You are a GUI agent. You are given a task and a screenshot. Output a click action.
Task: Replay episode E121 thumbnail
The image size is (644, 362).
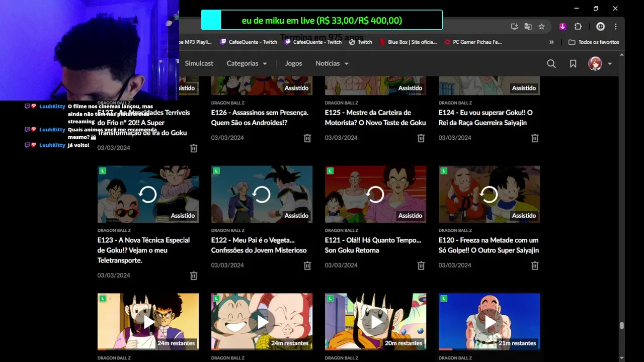pyautogui.click(x=375, y=194)
